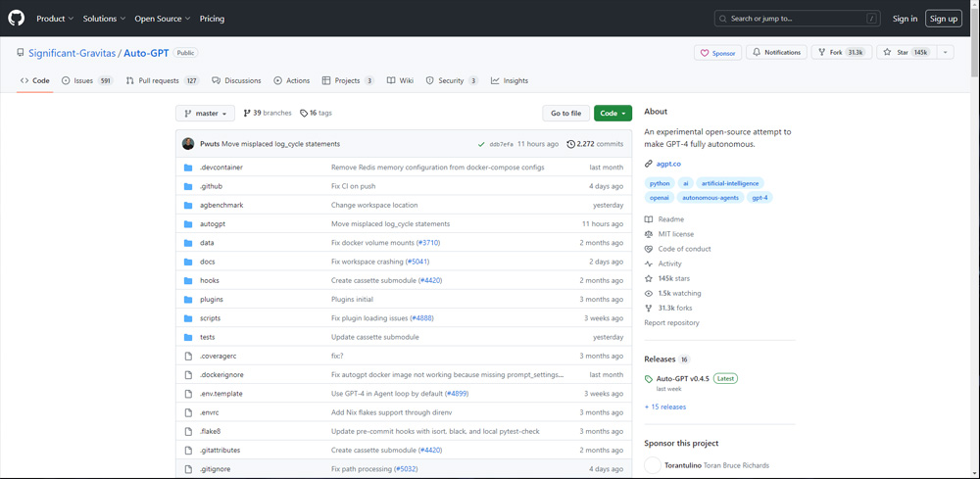Screen dimensions: 980x479
Task: Click the tags icon showing 16 tags
Action: [304, 114]
